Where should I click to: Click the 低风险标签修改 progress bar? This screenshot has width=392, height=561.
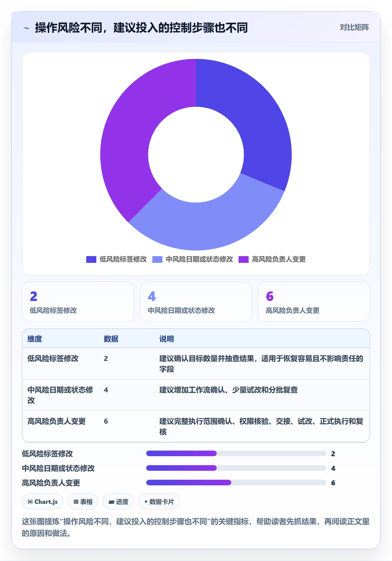(x=236, y=453)
